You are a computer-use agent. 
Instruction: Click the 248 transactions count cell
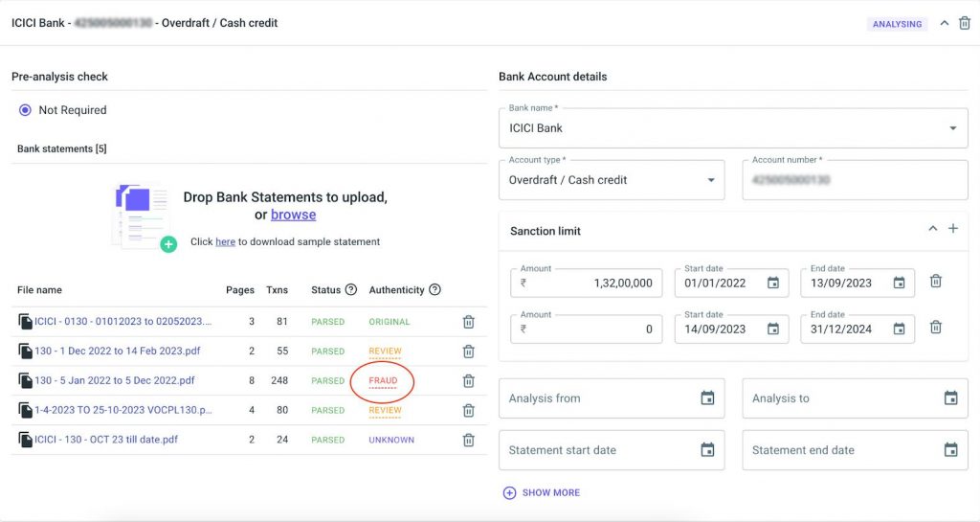click(x=279, y=380)
